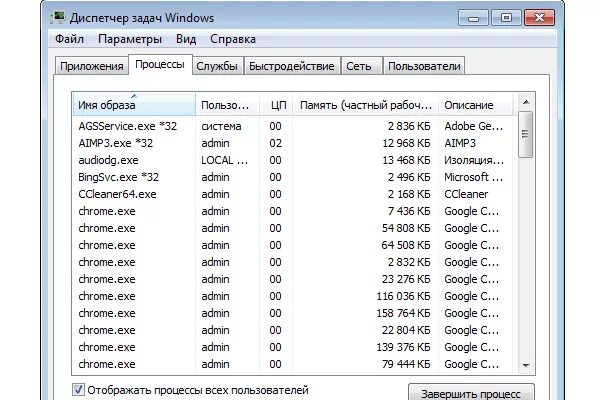Click the scrollbar down arrow

click(x=526, y=366)
